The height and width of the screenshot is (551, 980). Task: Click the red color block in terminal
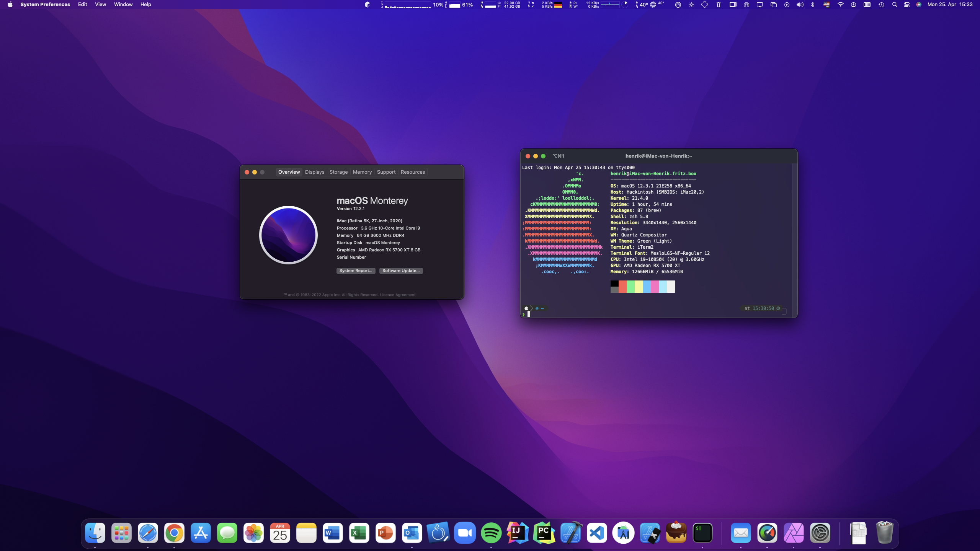pos(622,286)
